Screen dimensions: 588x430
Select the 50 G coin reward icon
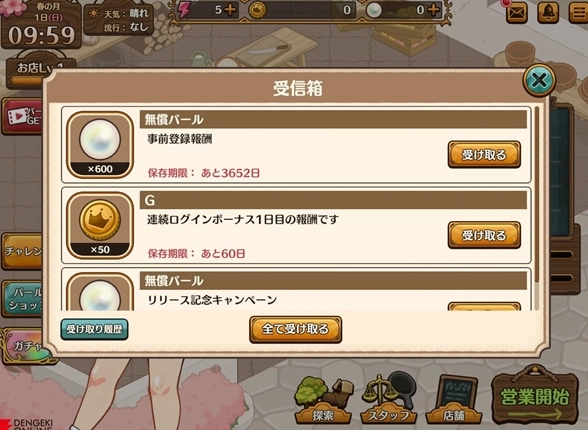coord(100,225)
